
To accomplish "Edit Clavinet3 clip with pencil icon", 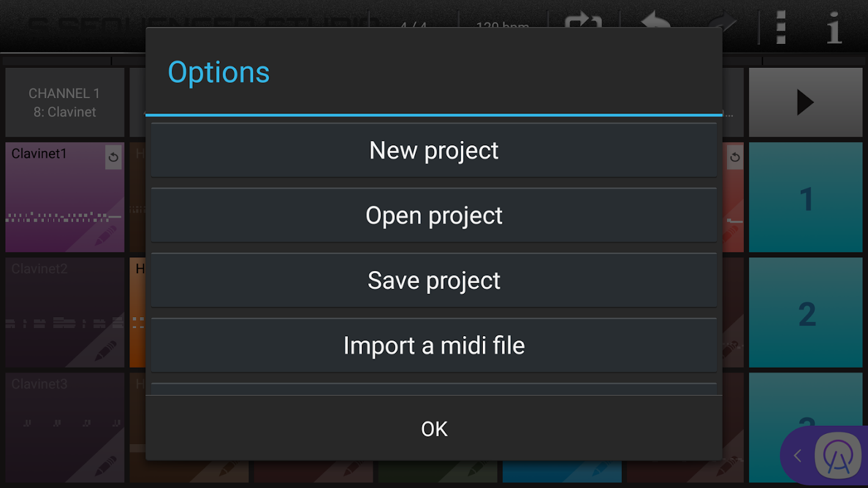I will point(106,465).
